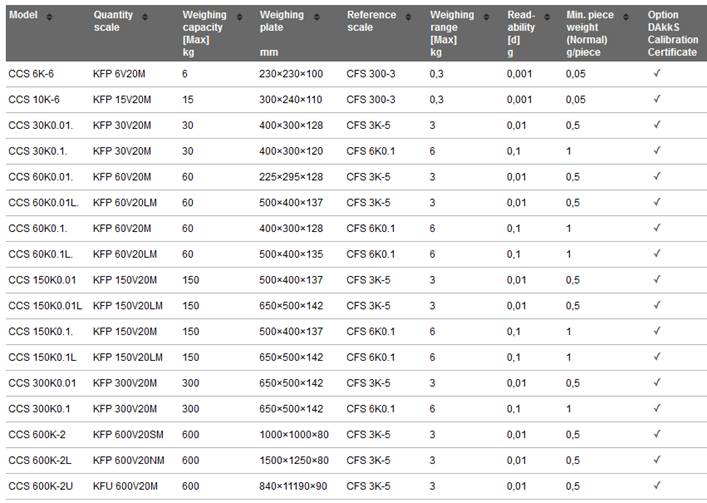This screenshot has width=707, height=503.
Task: Select the CCS 10K-6 model cell
Action: coord(34,100)
